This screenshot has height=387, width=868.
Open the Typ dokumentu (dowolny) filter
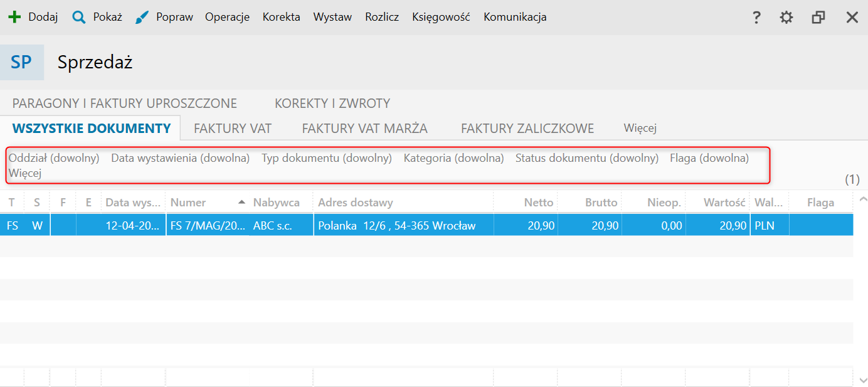point(327,158)
